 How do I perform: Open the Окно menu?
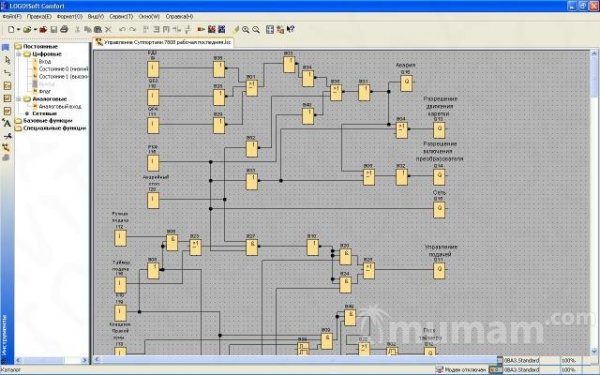click(149, 17)
